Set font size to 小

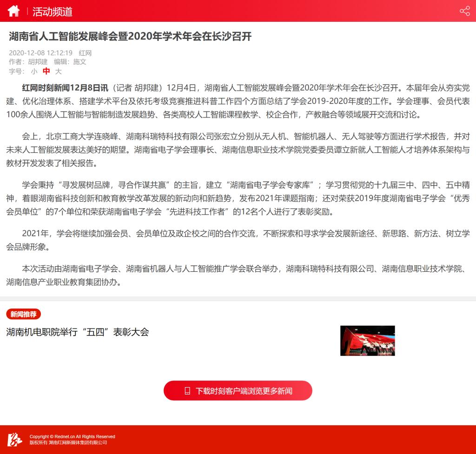tap(34, 71)
